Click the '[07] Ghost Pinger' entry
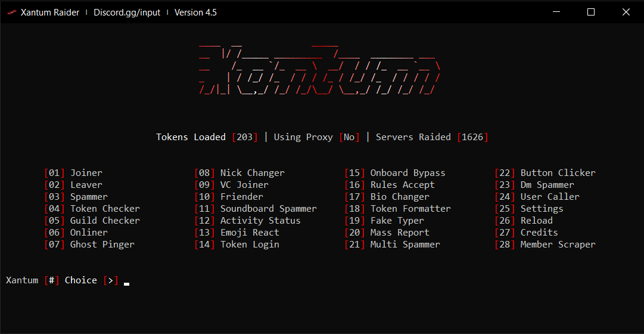Image resolution: width=644 pixels, height=334 pixels. coord(89,245)
